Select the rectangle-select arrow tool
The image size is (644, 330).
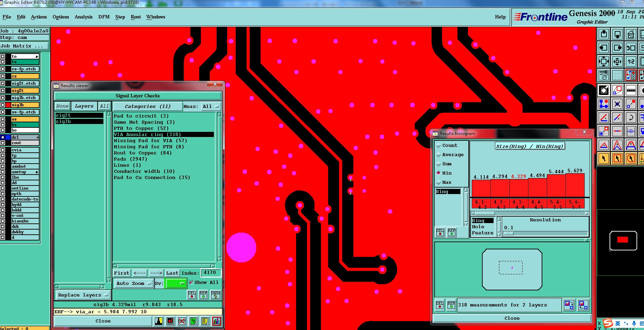click(x=617, y=159)
